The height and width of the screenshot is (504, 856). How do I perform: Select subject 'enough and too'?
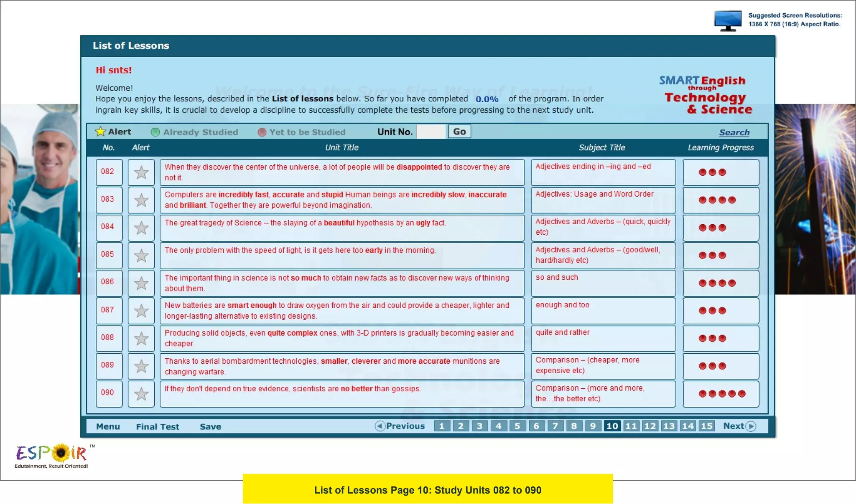[x=604, y=311]
